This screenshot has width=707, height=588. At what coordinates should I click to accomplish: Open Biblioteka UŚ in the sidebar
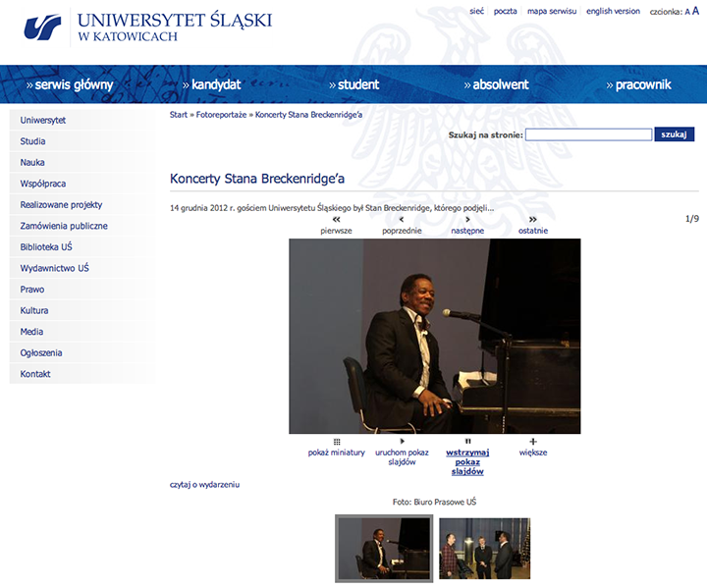pos(46,246)
